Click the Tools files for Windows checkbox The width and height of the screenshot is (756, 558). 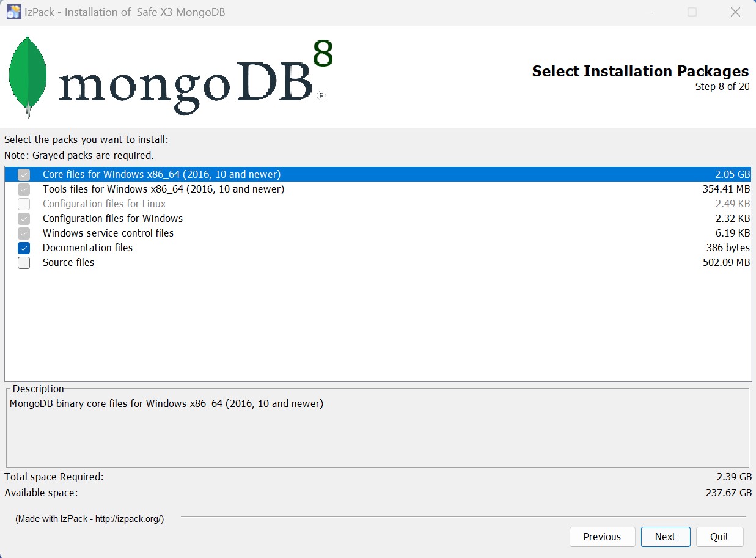pos(24,189)
